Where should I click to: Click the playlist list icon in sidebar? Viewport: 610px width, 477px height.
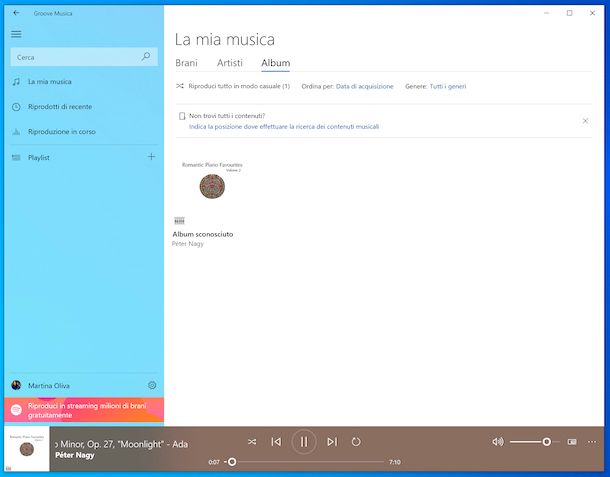(x=16, y=158)
